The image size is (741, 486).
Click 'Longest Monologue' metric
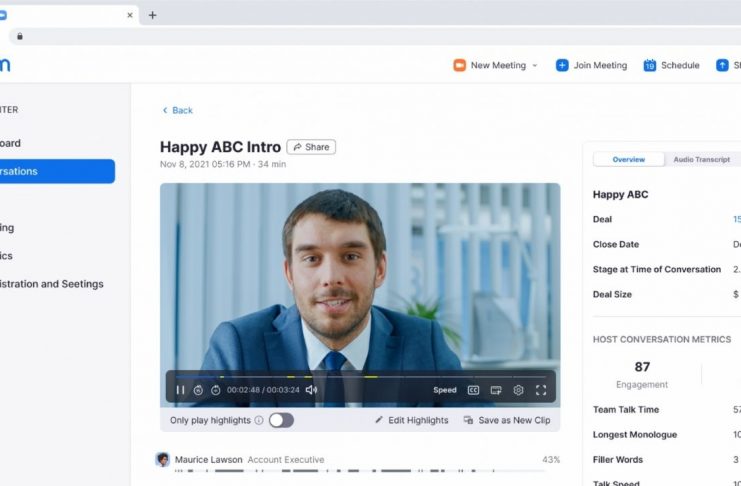[635, 435]
